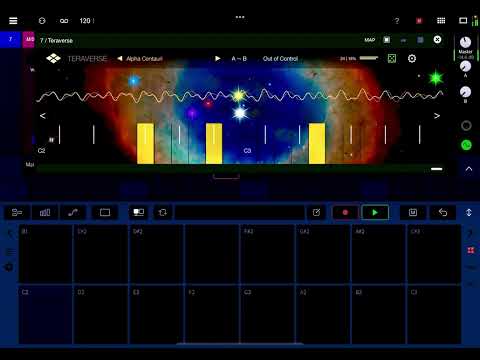This screenshot has height=360, width=480.
Task: Click white square icon next to MAP
Action: click(387, 40)
